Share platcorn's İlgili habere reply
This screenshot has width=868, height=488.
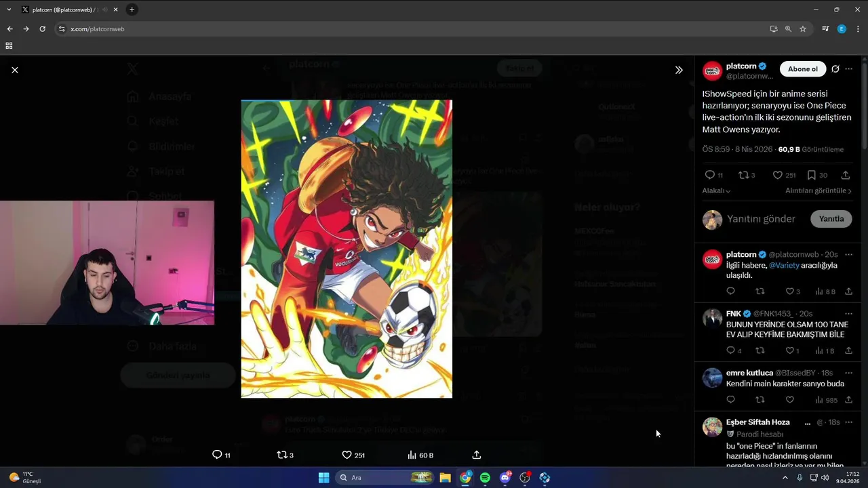tap(848, 291)
